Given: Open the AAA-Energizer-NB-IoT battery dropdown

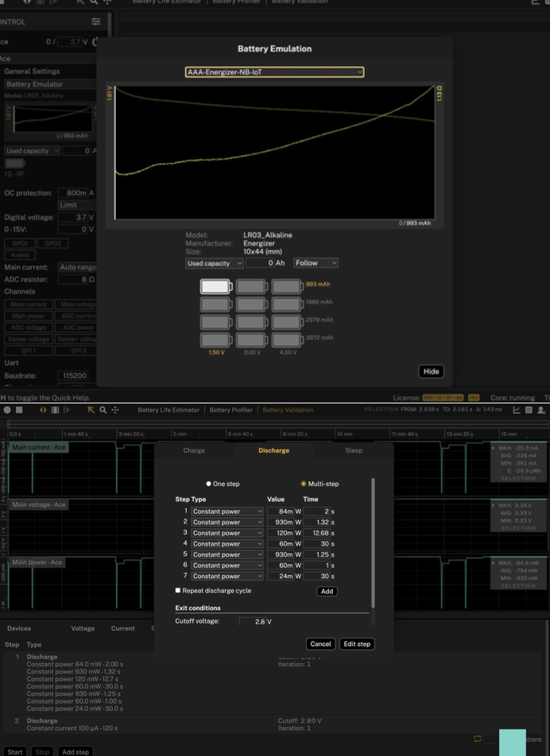Looking at the screenshot, I should coord(274,72).
